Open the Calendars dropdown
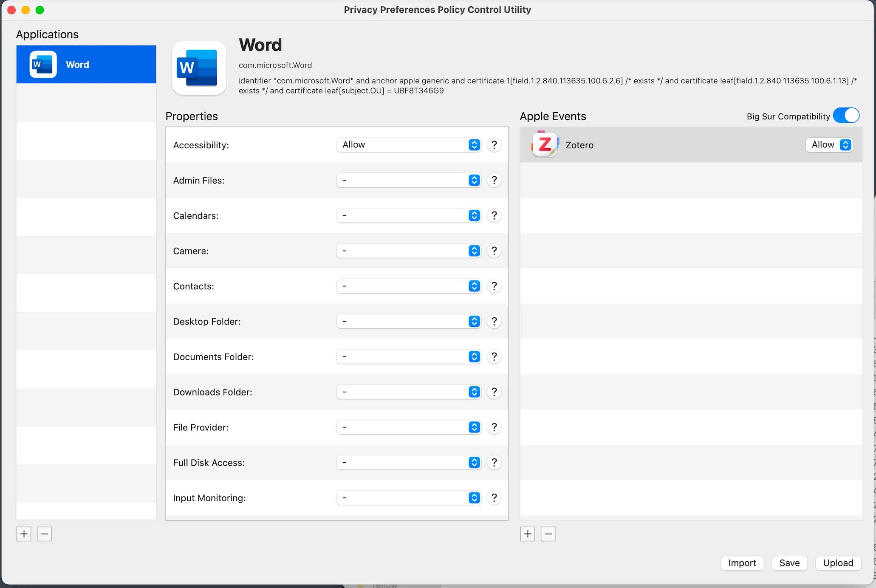 [409, 215]
